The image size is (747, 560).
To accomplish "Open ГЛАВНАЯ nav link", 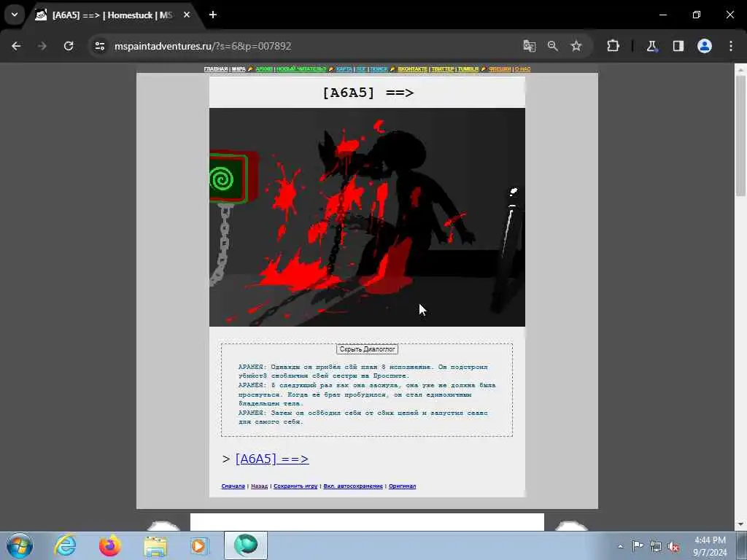I will [216, 69].
